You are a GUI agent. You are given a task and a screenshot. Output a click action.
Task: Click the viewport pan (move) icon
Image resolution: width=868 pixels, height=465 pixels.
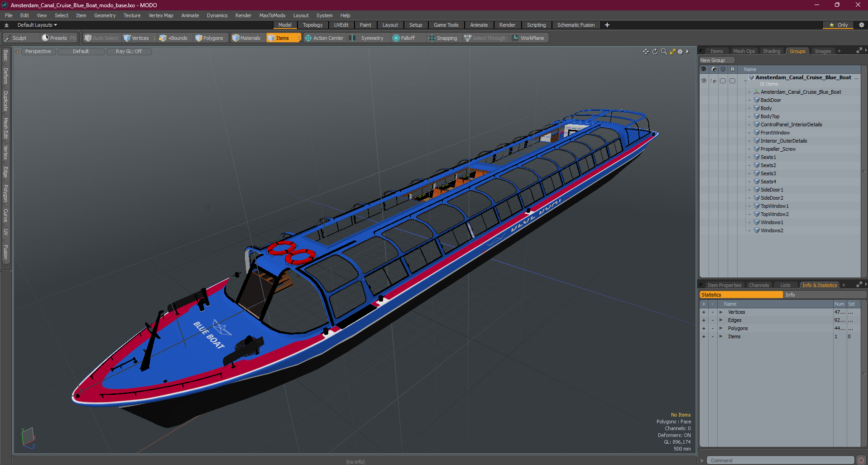[x=646, y=52]
